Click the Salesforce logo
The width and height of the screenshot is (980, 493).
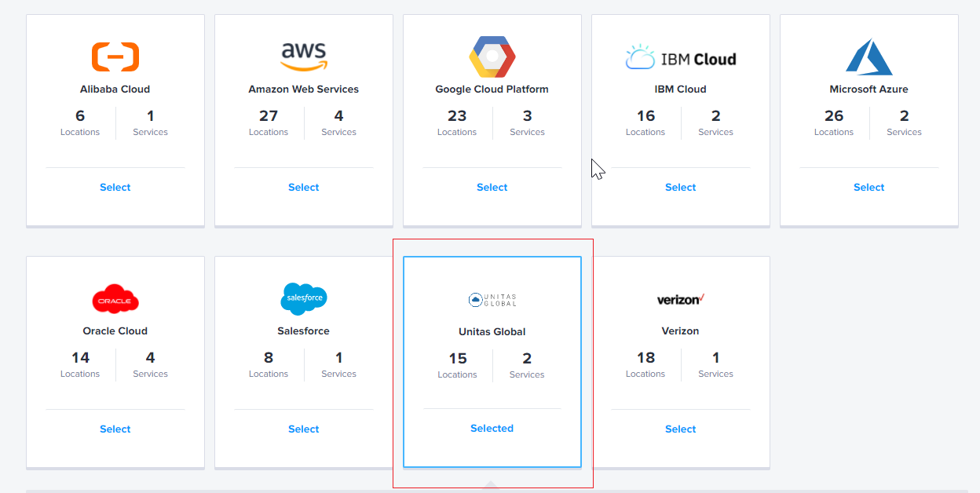click(x=304, y=299)
